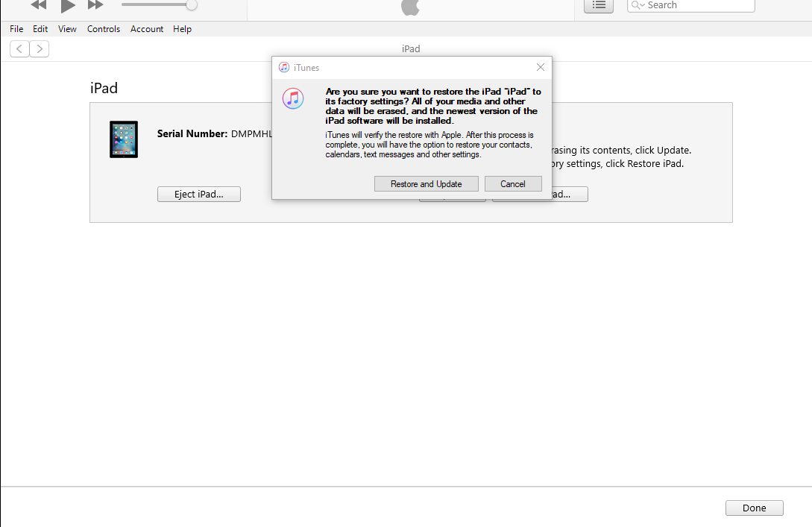Cancel the restore dialog
812x527 pixels.
[x=513, y=183]
